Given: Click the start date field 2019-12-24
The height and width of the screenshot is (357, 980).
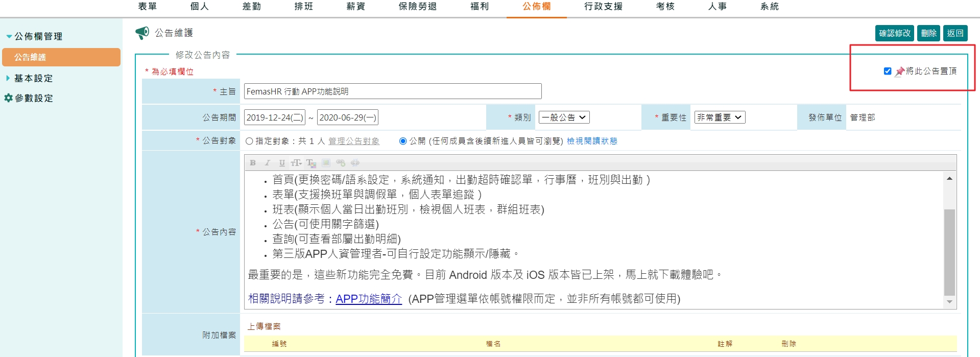Looking at the screenshot, I should pos(274,117).
